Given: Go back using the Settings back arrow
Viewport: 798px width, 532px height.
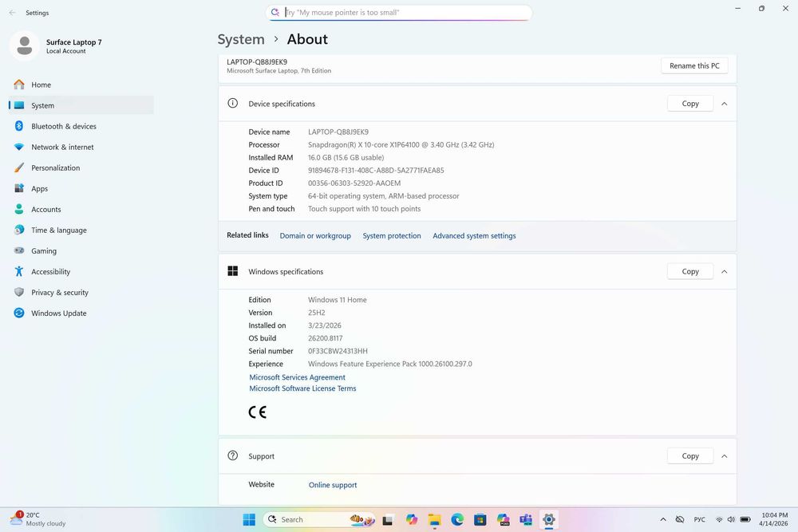Looking at the screenshot, I should click(x=12, y=13).
